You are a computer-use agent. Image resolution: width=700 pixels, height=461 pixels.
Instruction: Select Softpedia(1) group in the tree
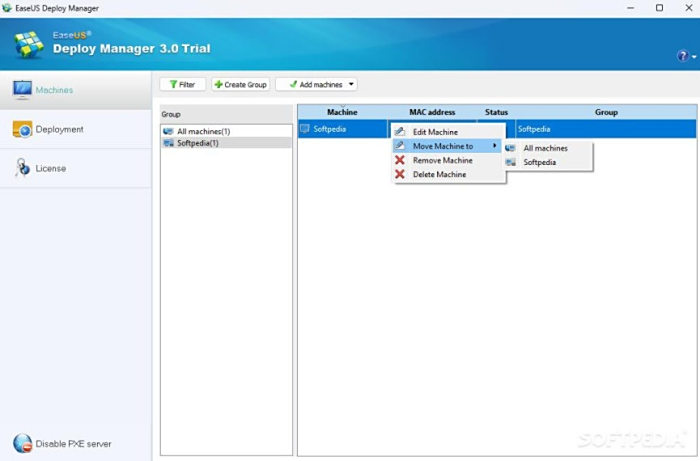[x=198, y=143]
